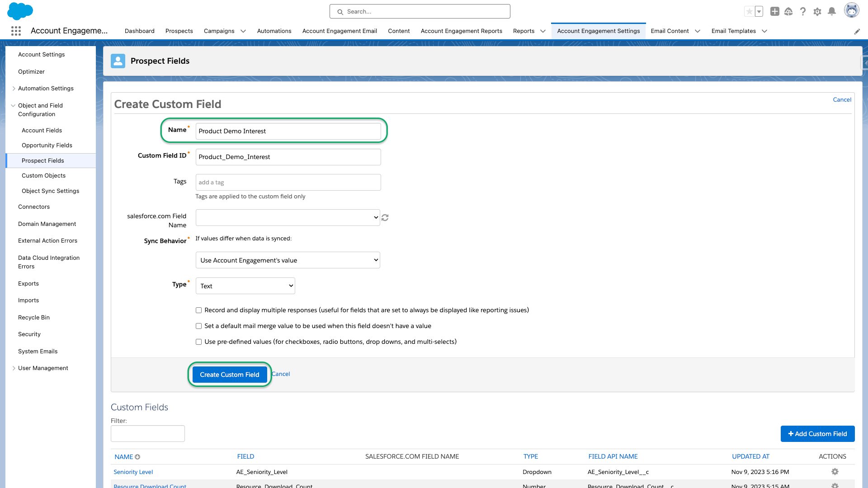Open the notifications bell icon
The width and height of the screenshot is (868, 488).
coord(832,12)
